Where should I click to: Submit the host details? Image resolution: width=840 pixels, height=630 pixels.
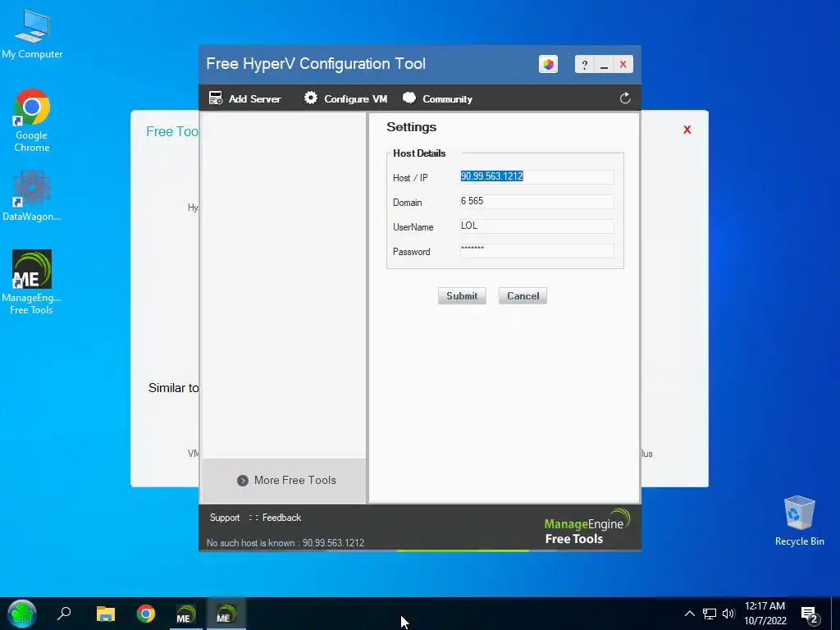(x=462, y=295)
